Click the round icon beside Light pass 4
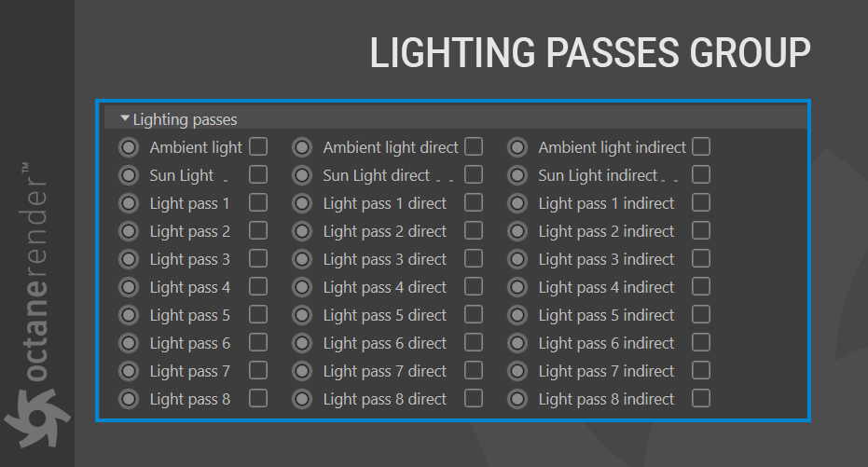Image resolution: width=868 pixels, height=467 pixels. pos(130,287)
